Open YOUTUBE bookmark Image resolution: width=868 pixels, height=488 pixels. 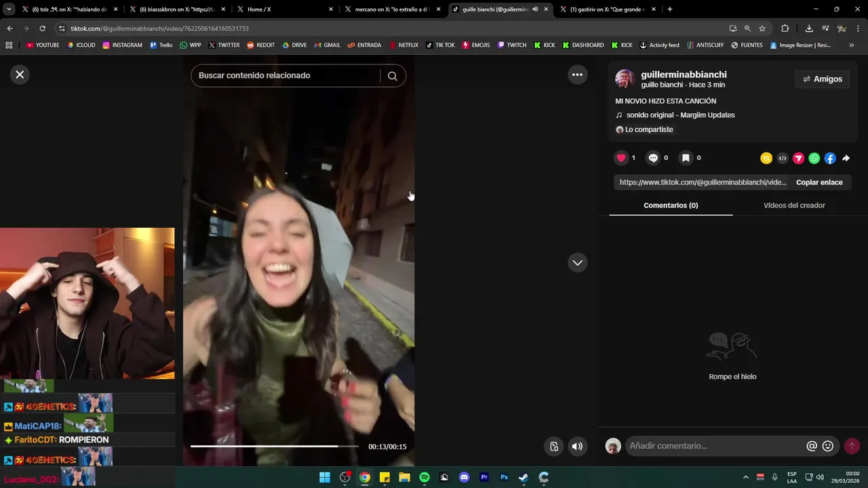coord(43,45)
